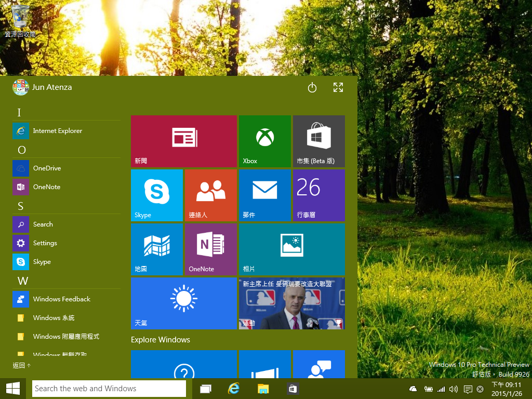Expand the Windows 系統 folder

pyautogui.click(x=66, y=318)
